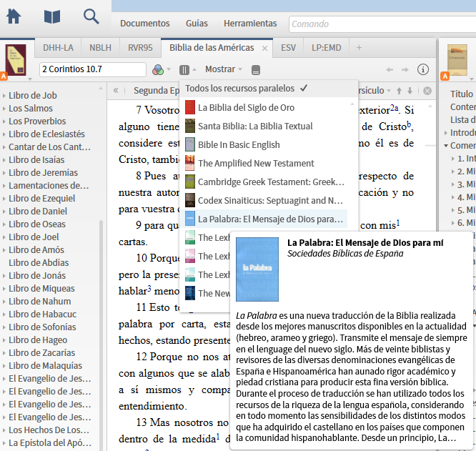Open the Mostrar dropdown

click(x=224, y=69)
